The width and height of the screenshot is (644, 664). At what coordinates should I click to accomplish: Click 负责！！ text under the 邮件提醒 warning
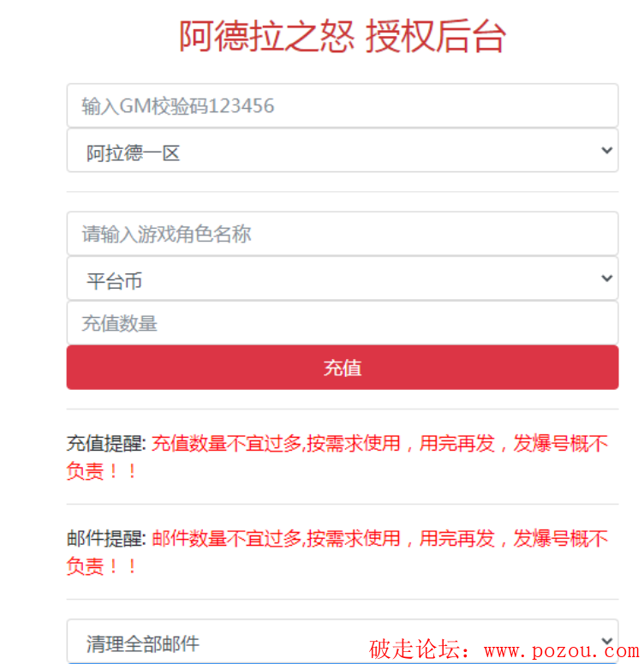(x=102, y=565)
